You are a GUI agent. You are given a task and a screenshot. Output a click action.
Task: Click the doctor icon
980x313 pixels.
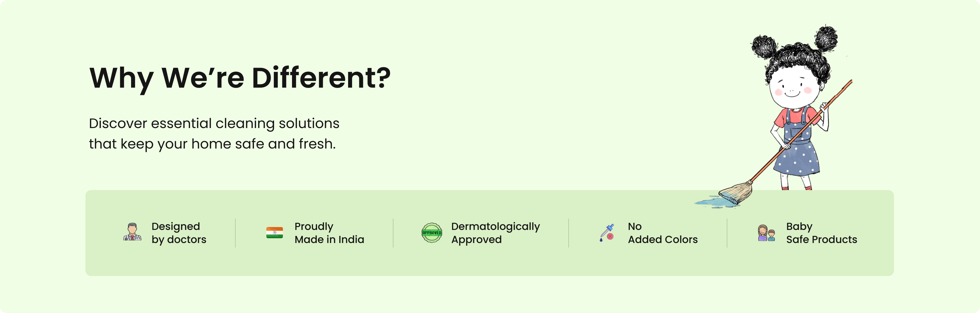tap(132, 232)
